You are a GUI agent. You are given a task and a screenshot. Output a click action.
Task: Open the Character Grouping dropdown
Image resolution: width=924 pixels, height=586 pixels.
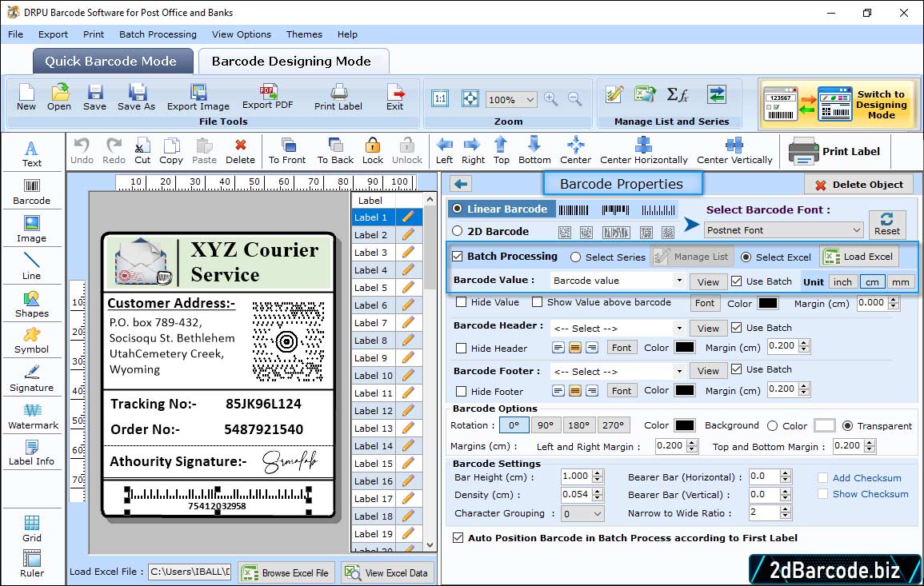click(x=582, y=513)
